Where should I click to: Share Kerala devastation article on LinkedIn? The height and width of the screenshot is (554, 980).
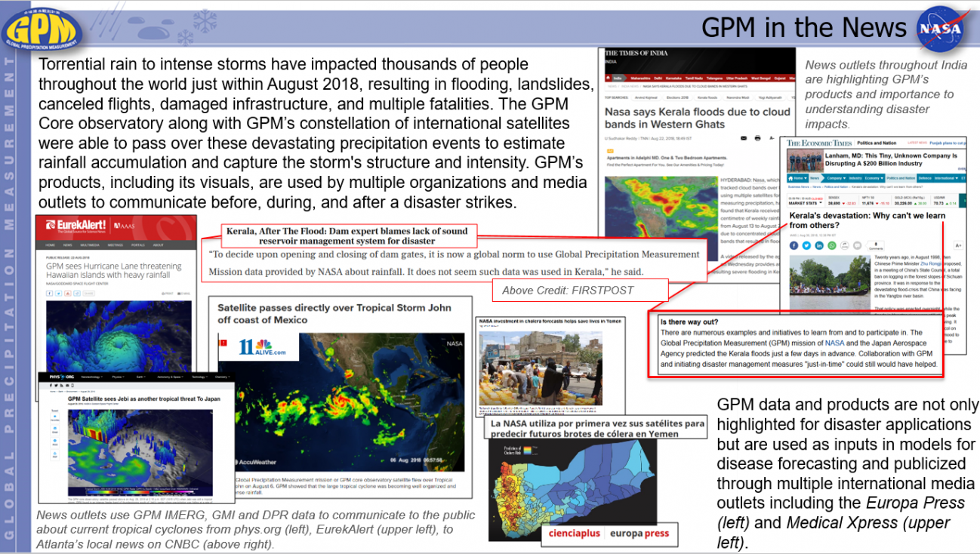(819, 245)
